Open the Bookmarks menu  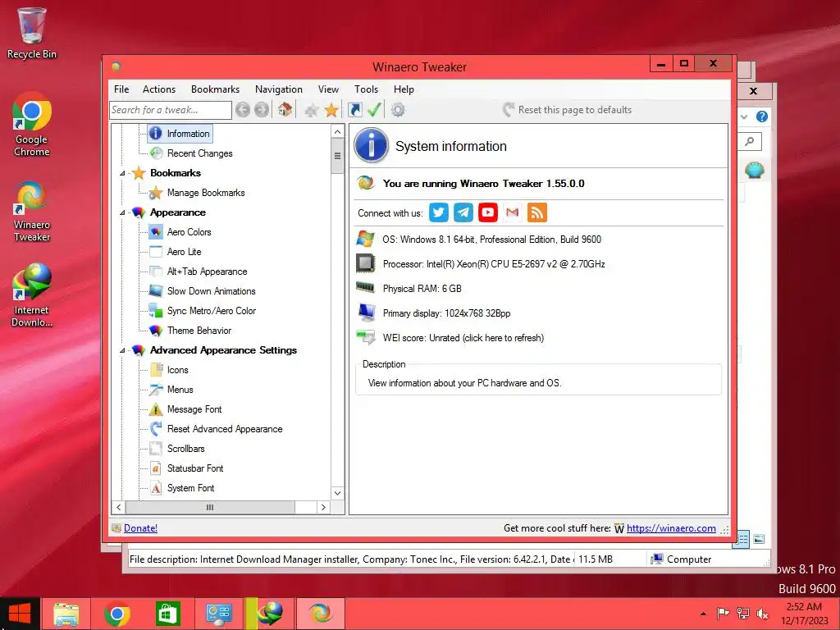point(216,89)
